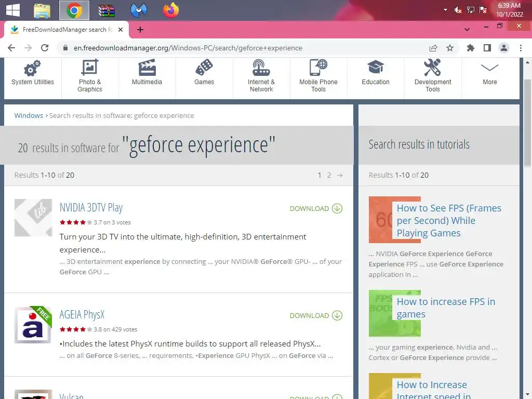Select the FreeDownloadManager search tab
The width and height of the screenshot is (532, 399).
66,30
